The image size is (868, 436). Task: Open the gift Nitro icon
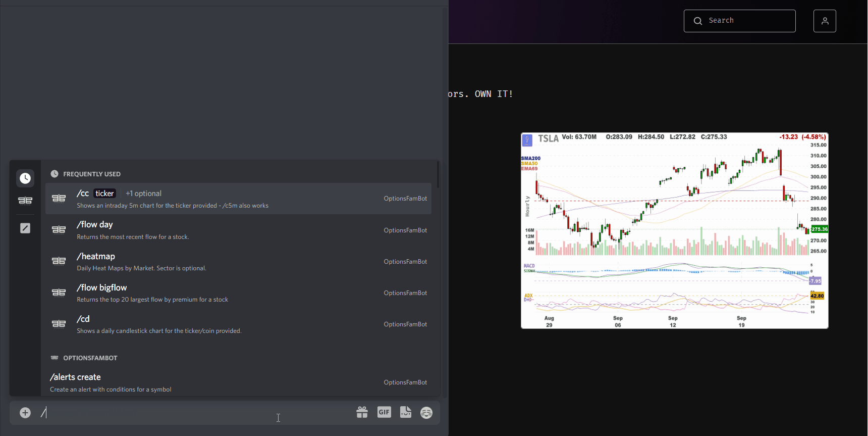click(362, 413)
